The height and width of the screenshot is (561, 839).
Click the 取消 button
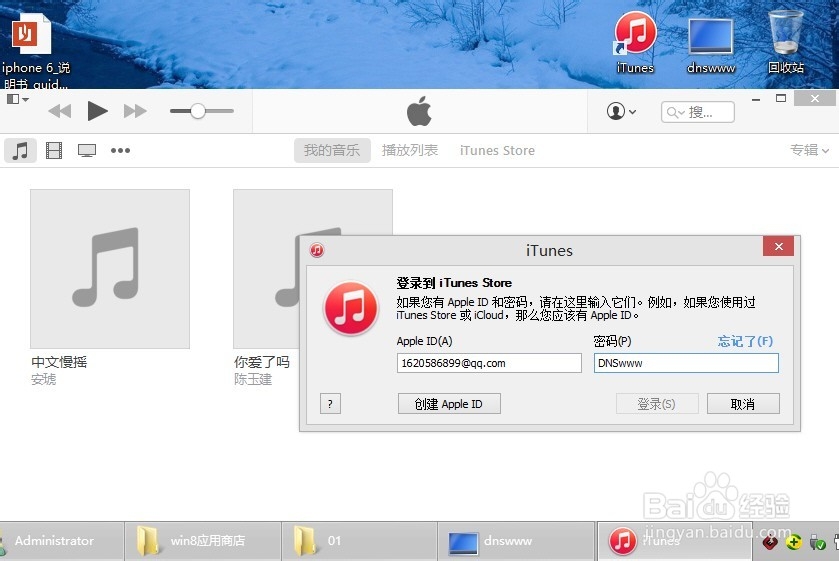[743, 404]
